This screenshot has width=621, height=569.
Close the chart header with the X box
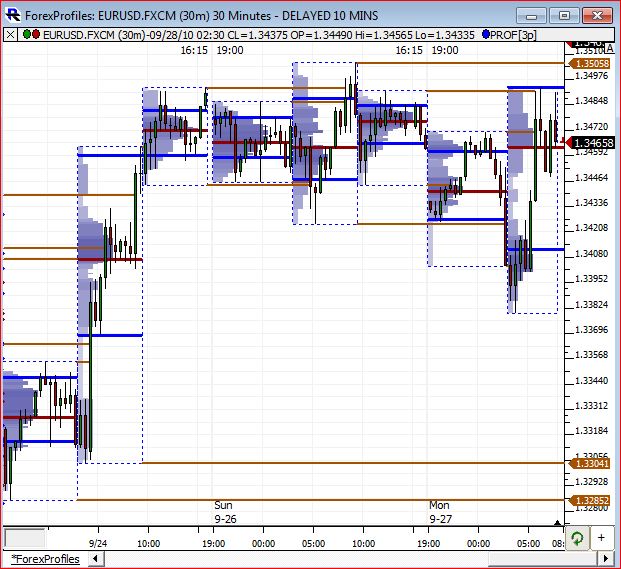click(10, 35)
